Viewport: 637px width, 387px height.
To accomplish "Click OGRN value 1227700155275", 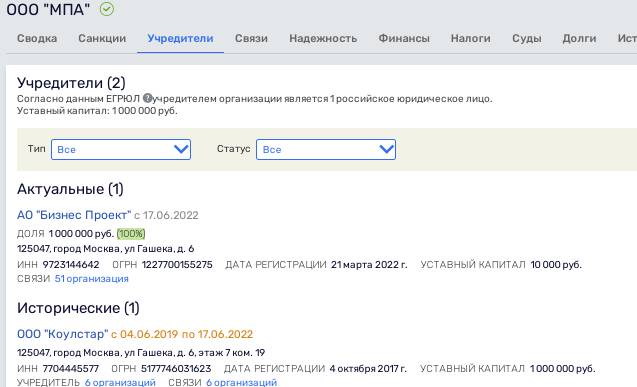I will pos(177,264).
